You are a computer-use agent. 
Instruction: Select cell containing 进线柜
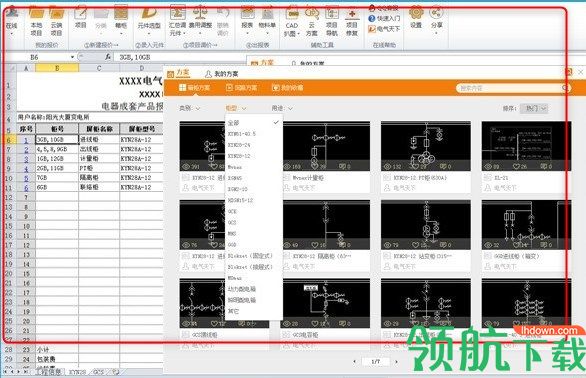(x=99, y=139)
